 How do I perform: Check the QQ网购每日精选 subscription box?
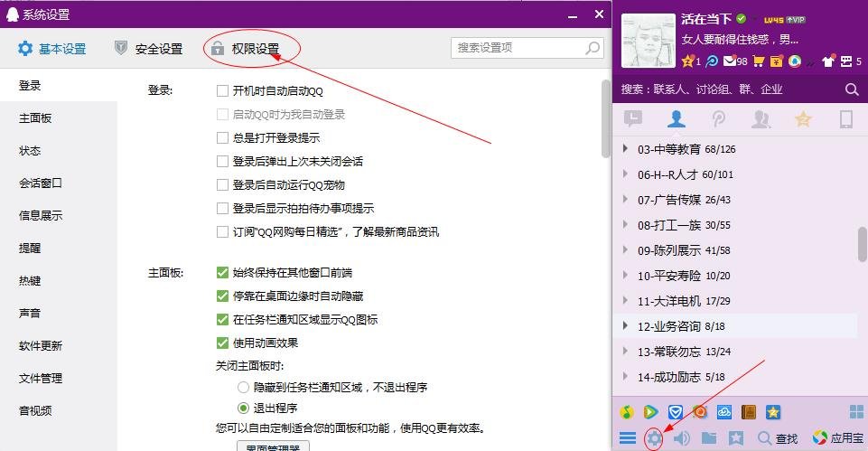(222, 231)
